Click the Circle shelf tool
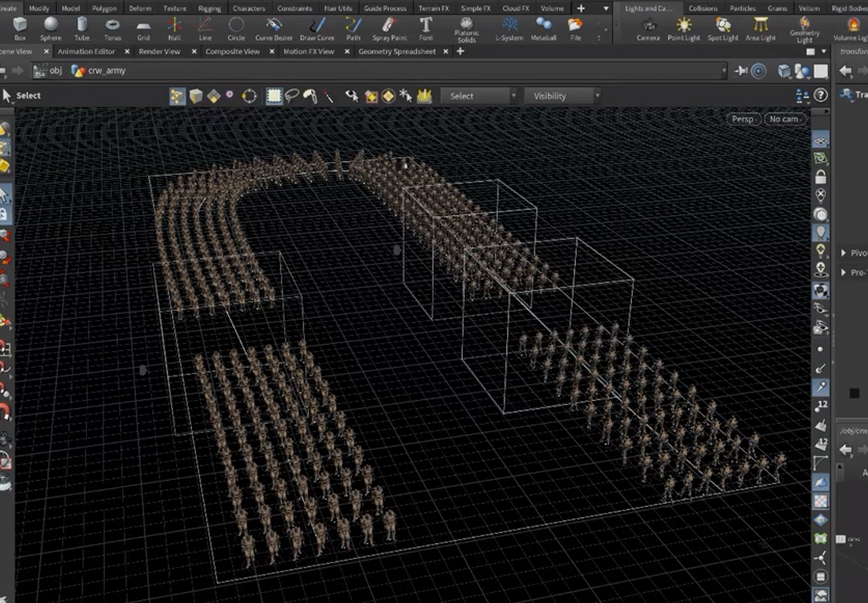This screenshot has width=868, height=603. click(x=236, y=29)
